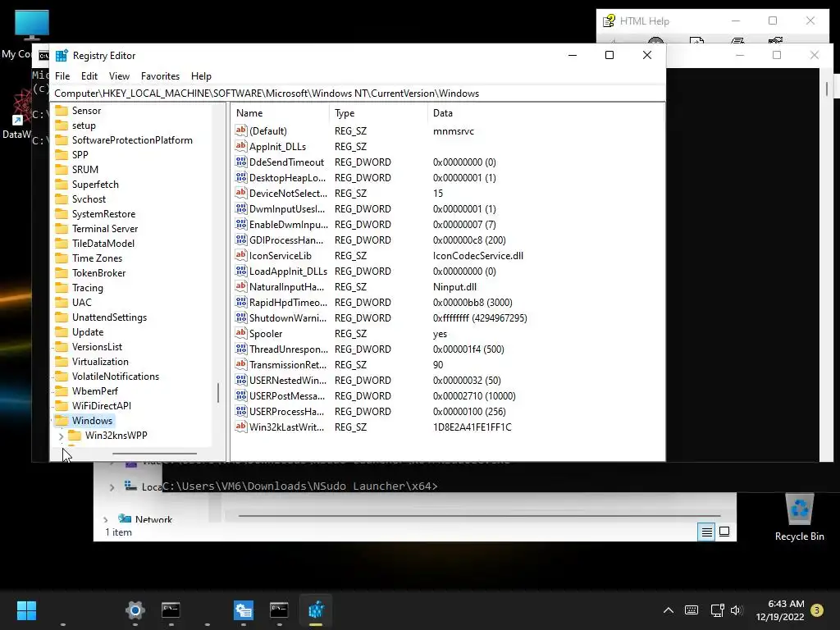Select the TokenBroker folder icon
Image resolution: width=840 pixels, height=630 pixels.
(62, 273)
